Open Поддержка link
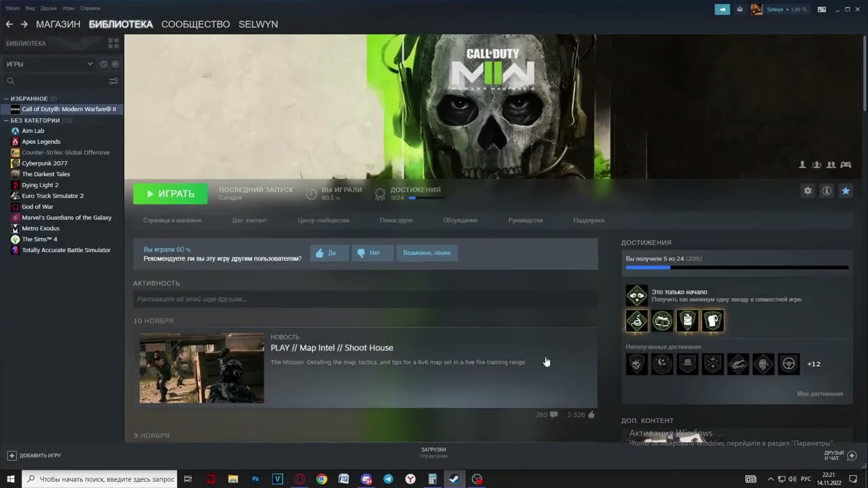This screenshot has width=868, height=488. click(x=589, y=220)
